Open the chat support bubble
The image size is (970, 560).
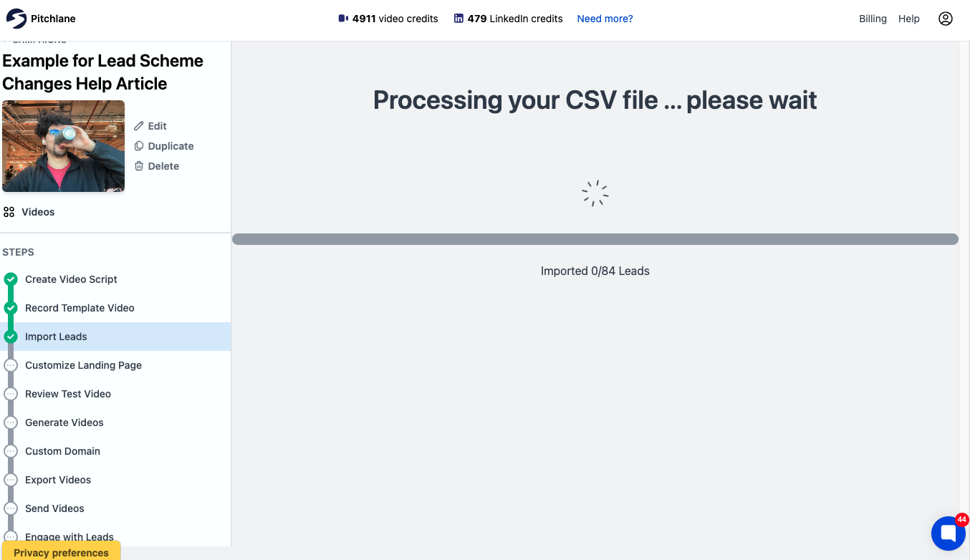948,534
